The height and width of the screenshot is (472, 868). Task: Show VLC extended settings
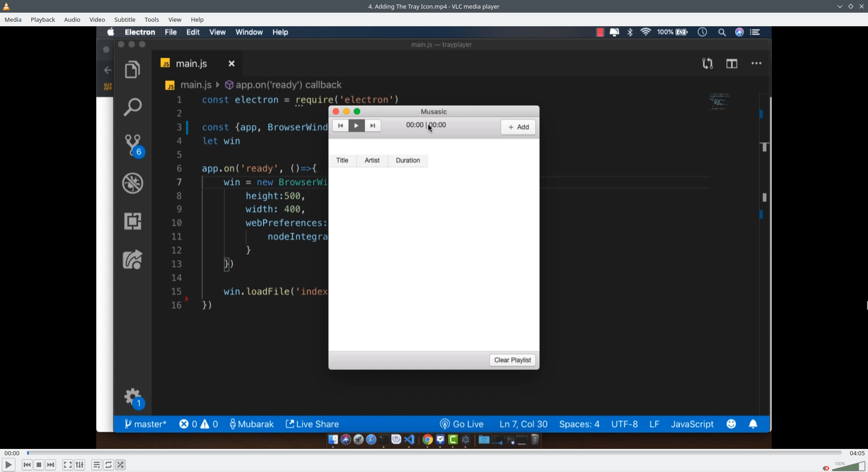pos(80,465)
